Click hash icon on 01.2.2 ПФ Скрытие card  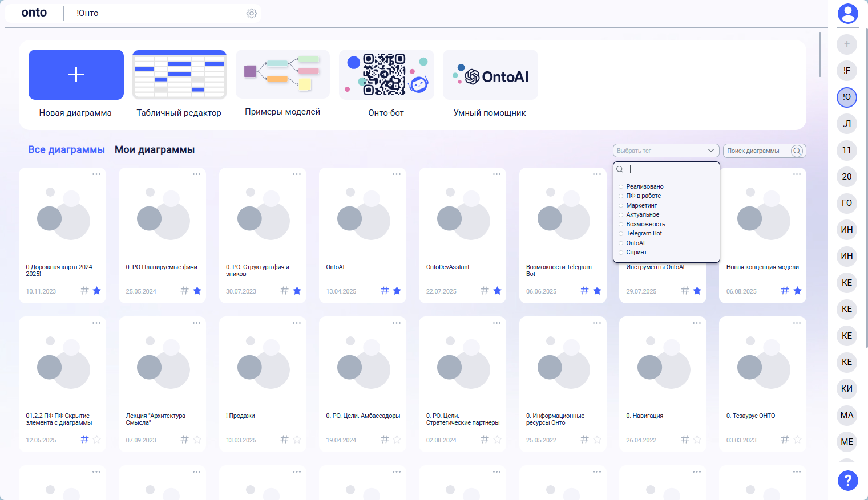(x=84, y=440)
